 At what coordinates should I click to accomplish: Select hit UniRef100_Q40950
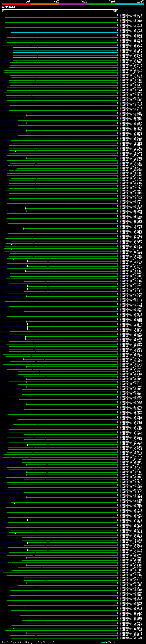131,562
